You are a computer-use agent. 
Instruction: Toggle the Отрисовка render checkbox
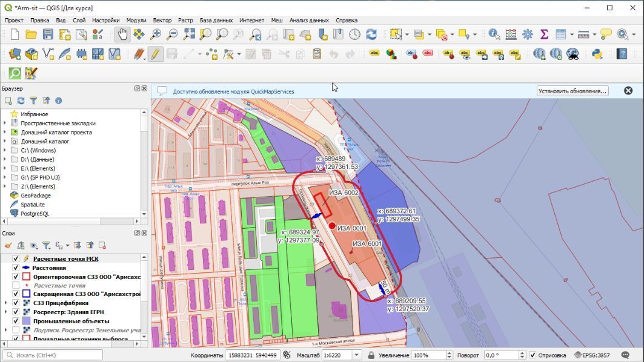click(x=533, y=355)
